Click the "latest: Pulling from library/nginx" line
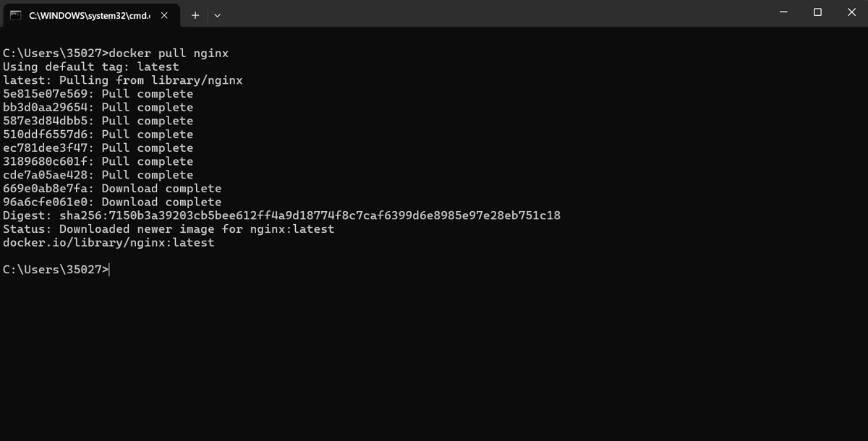Screen dimensions: 868x441 pyautogui.click(x=123, y=80)
